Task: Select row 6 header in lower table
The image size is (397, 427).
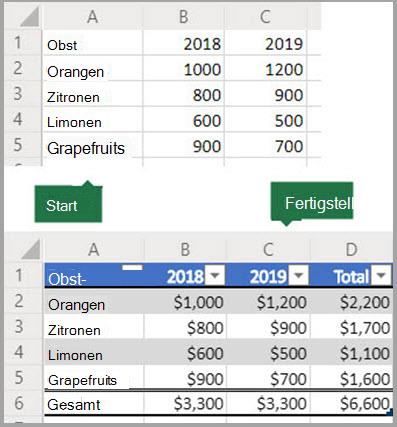Action: pyautogui.click(x=19, y=403)
